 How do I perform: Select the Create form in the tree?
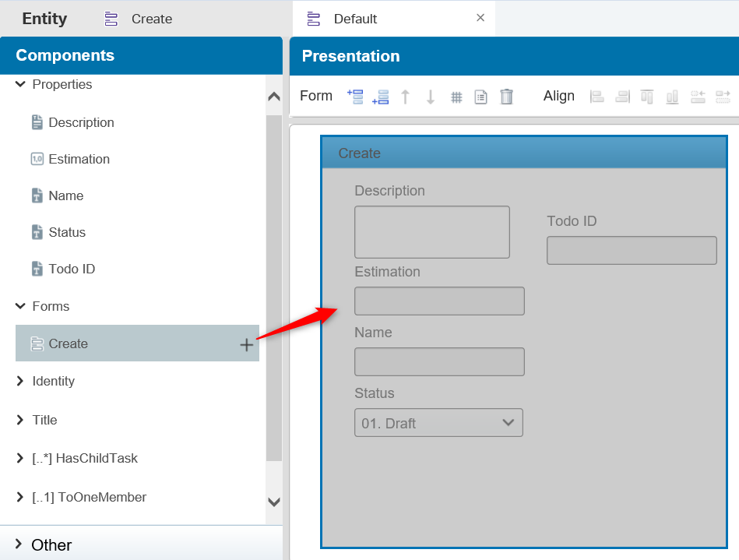click(x=137, y=343)
